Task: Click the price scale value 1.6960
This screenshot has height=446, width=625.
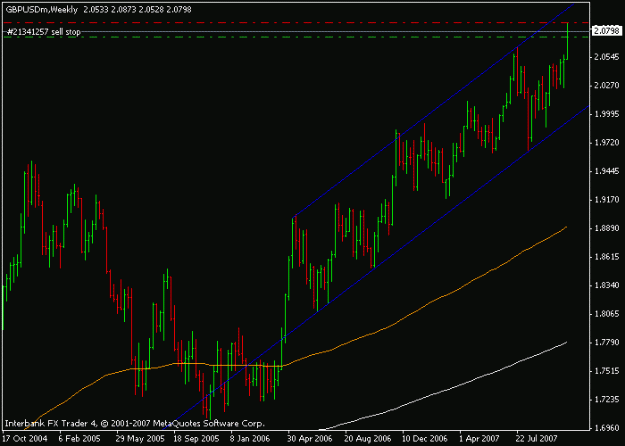Action: click(607, 428)
